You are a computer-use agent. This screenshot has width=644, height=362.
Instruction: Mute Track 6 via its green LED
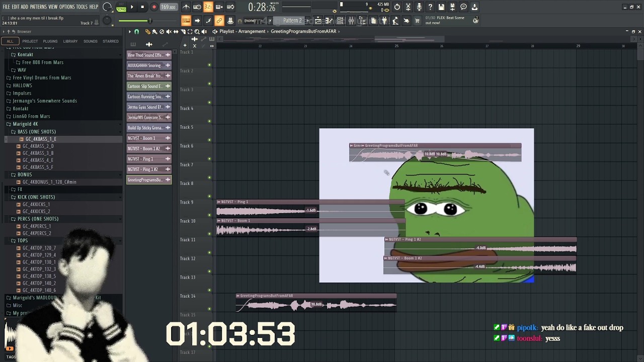(209, 159)
